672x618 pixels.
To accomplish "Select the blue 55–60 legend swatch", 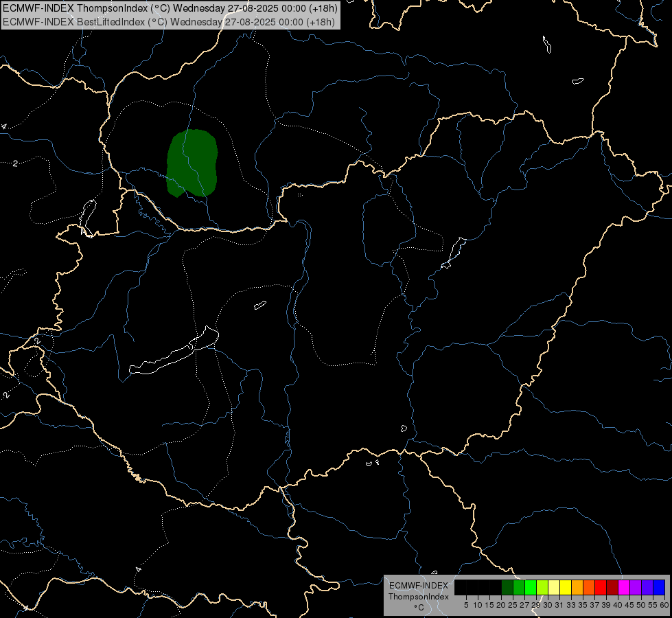I will [x=659, y=587].
